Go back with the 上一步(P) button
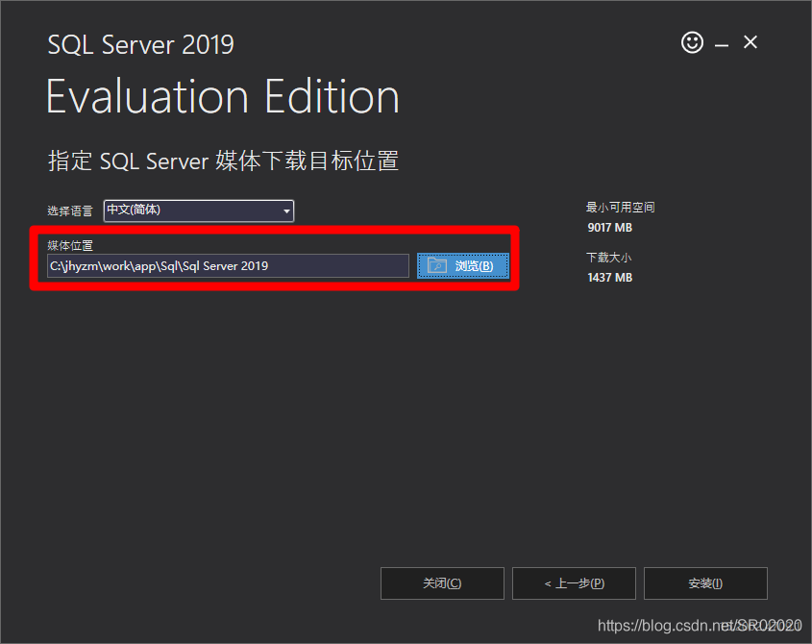Image resolution: width=812 pixels, height=644 pixels. coord(574,583)
